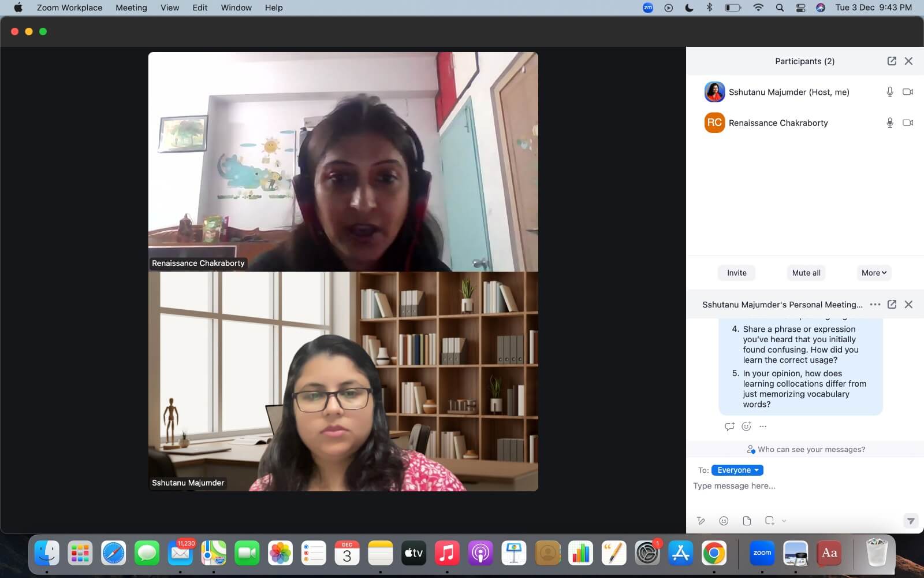Open chat panel more options ellipsis
The width and height of the screenshot is (924, 578).
coord(875,305)
